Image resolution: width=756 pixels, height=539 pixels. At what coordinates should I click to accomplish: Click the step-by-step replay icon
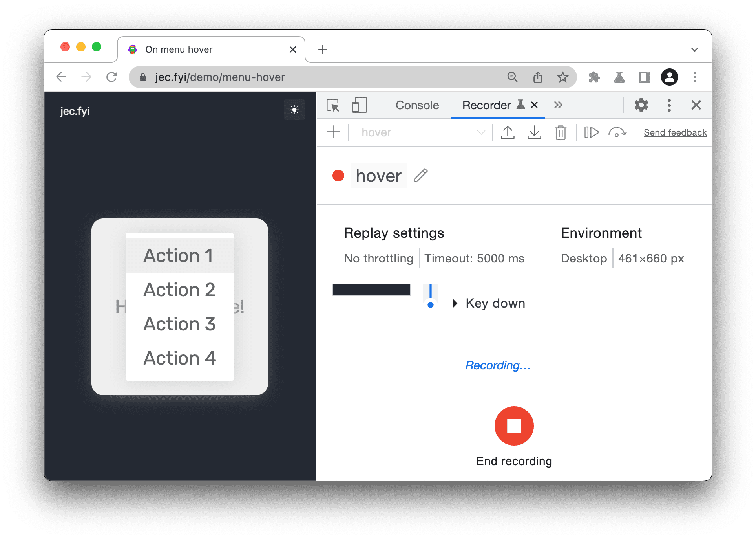[x=591, y=133]
